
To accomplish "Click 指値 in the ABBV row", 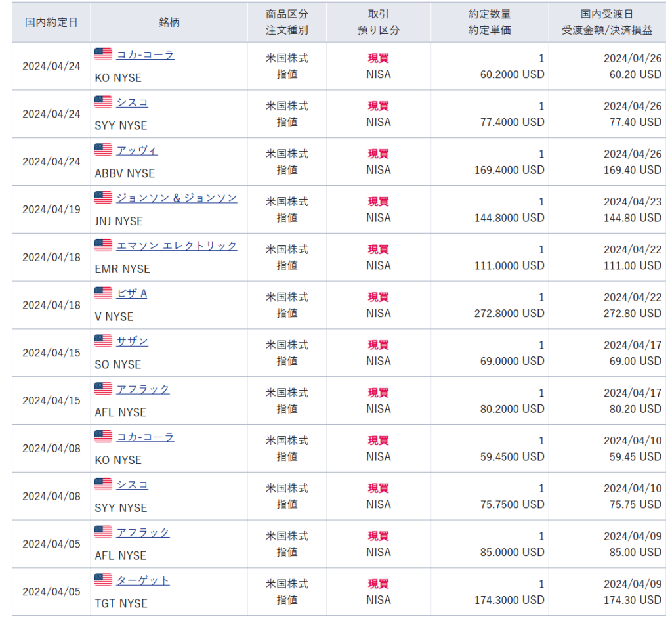I will 287,170.
